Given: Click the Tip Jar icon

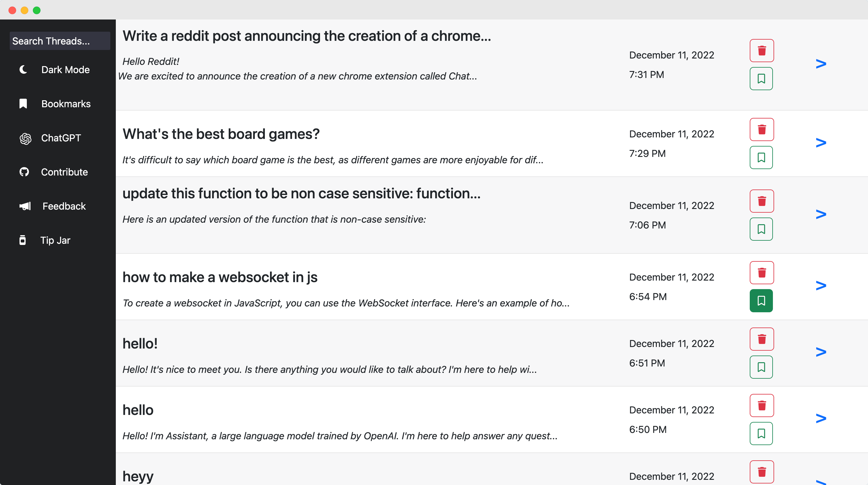Looking at the screenshot, I should point(23,240).
